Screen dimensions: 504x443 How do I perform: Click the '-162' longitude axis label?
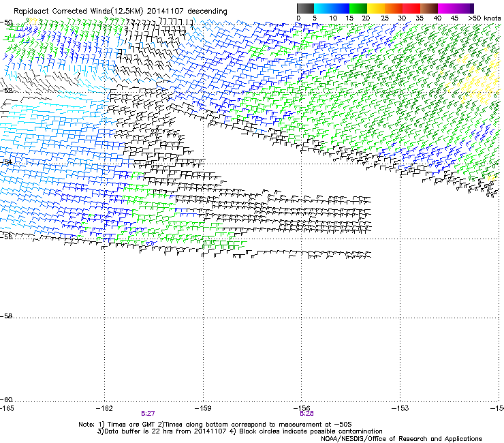tap(105, 408)
